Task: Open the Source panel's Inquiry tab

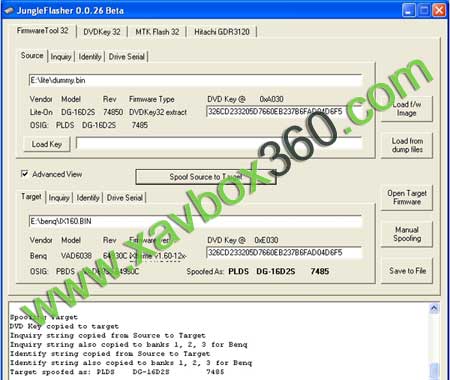Action: pos(61,57)
